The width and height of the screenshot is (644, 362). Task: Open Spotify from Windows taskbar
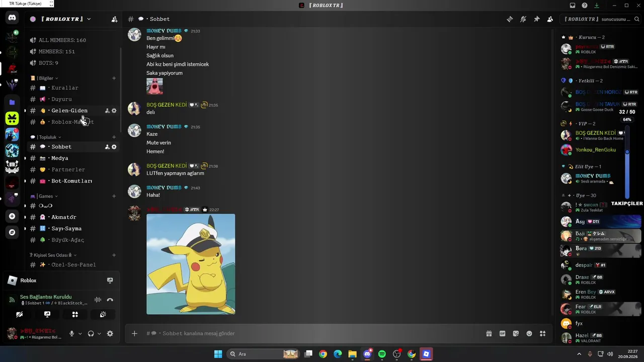pos(382,354)
